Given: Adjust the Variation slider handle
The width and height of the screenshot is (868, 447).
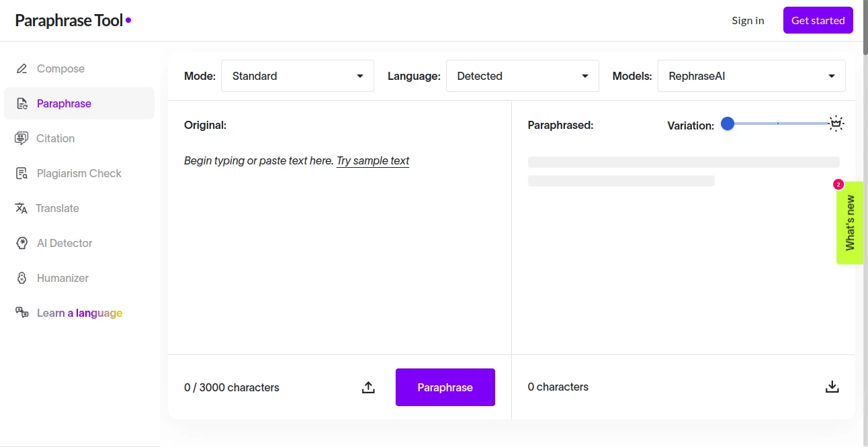Looking at the screenshot, I should click(727, 123).
